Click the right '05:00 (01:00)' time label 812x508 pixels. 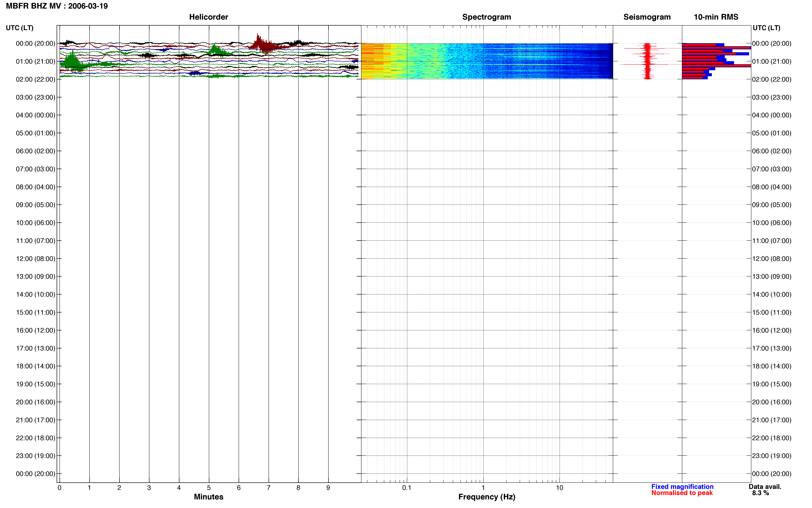tap(772, 133)
